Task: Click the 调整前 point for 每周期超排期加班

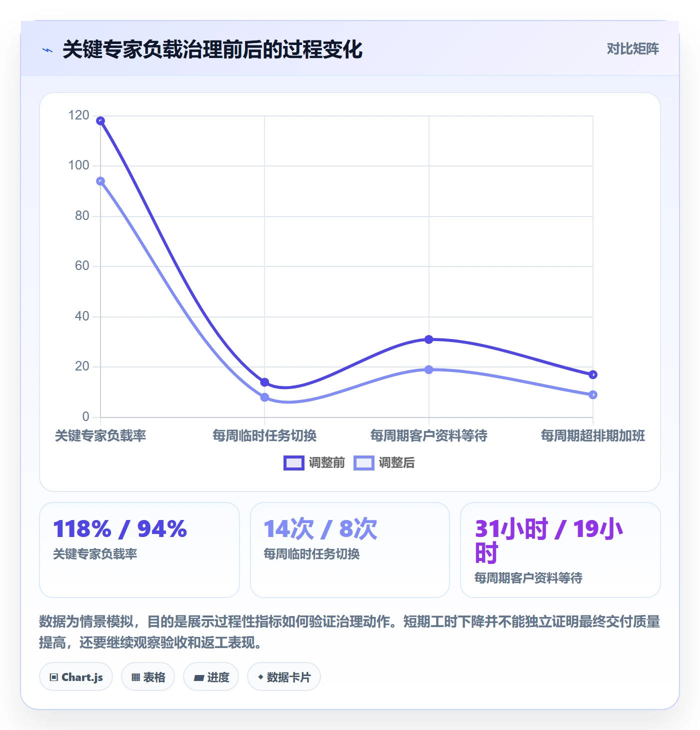Action: (x=593, y=374)
